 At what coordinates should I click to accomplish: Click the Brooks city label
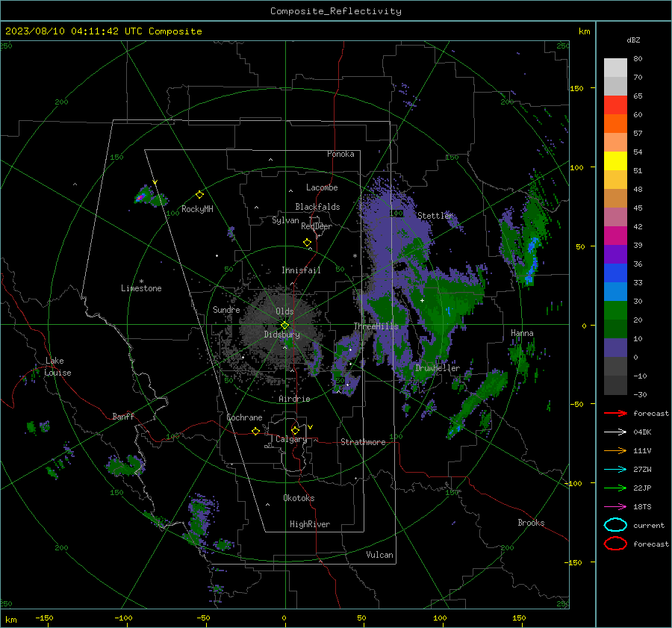531,523
